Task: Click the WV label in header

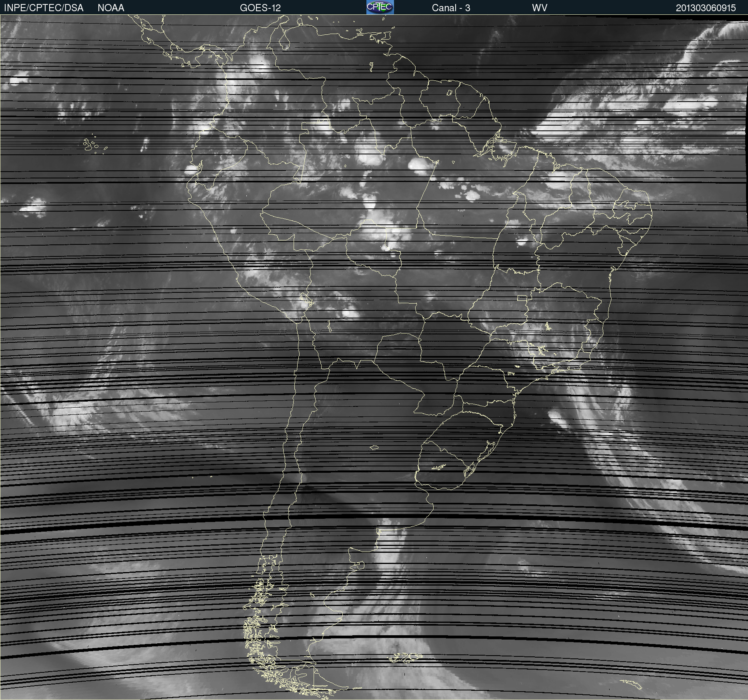Action: click(x=539, y=8)
